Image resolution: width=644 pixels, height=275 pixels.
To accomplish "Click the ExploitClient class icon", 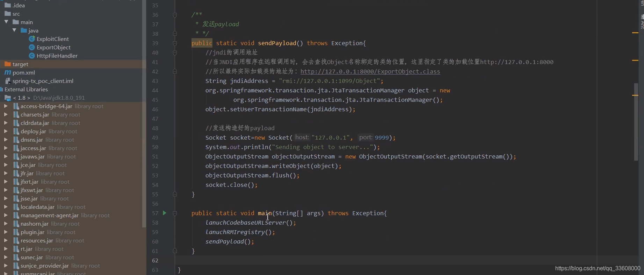I will [x=32, y=39].
